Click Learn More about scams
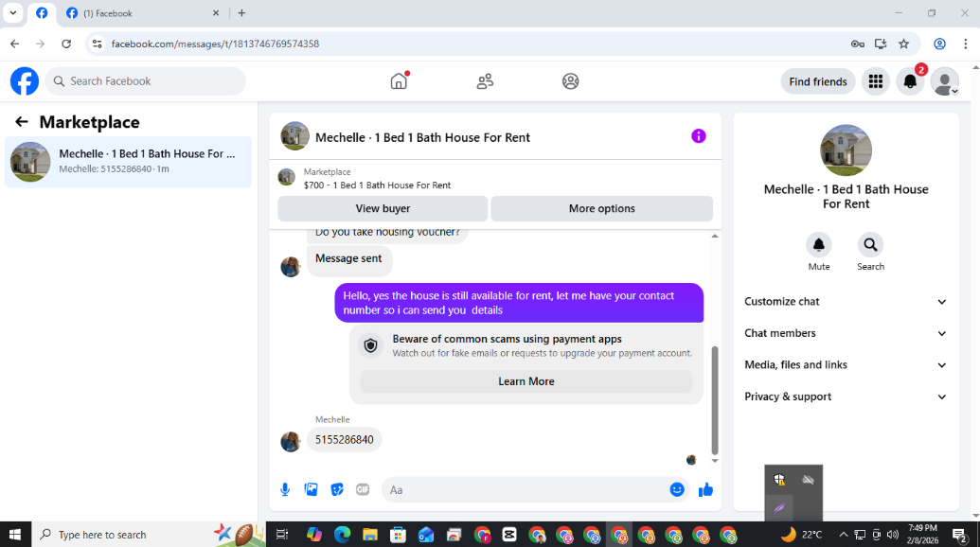Screen dimensions: 980x547 click(x=526, y=381)
